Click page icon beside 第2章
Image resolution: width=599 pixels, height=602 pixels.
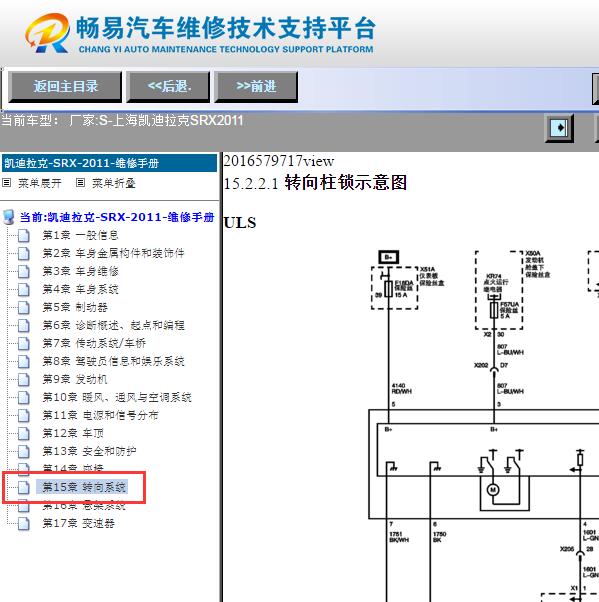[24, 253]
